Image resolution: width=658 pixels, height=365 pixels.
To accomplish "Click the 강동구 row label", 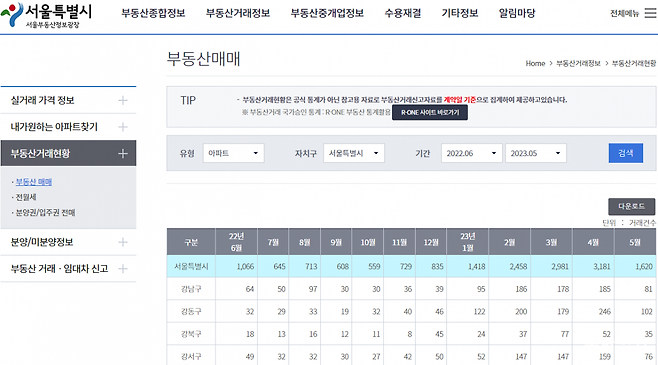I will (191, 312).
